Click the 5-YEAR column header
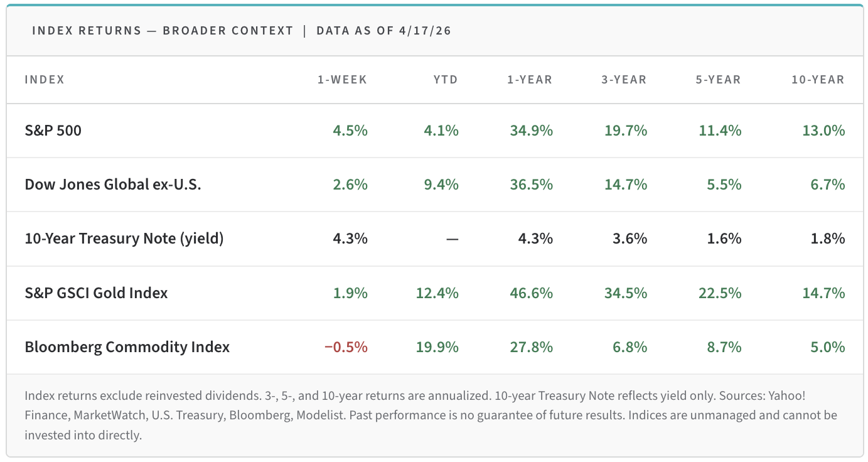This screenshot has width=868, height=462. (x=718, y=80)
